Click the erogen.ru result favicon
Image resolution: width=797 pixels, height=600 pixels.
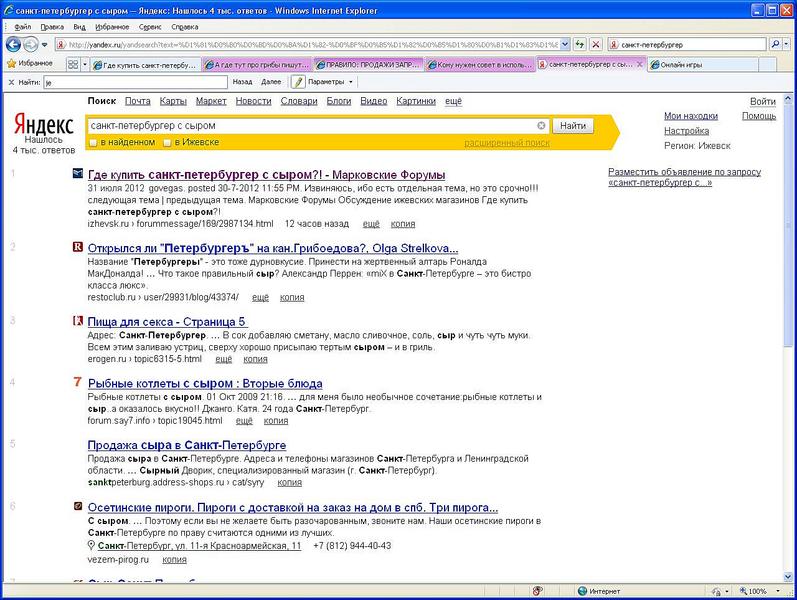[77, 320]
